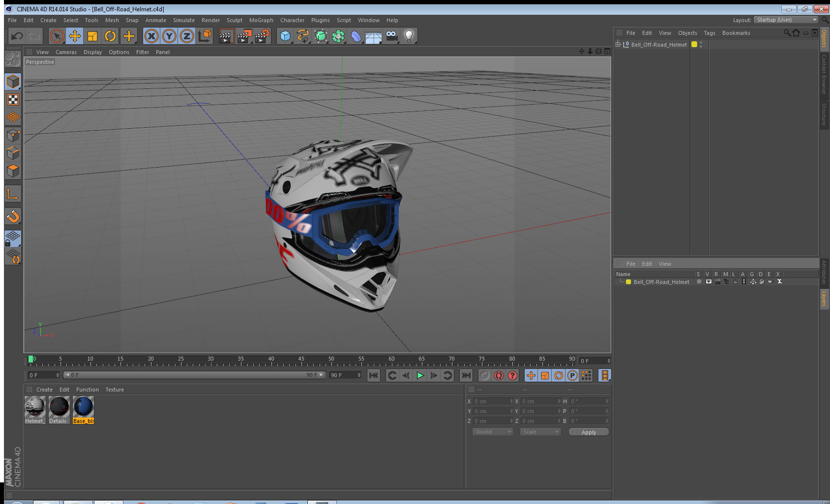Open the Scale mode dropdown
The height and width of the screenshot is (504, 830).
[x=540, y=432]
